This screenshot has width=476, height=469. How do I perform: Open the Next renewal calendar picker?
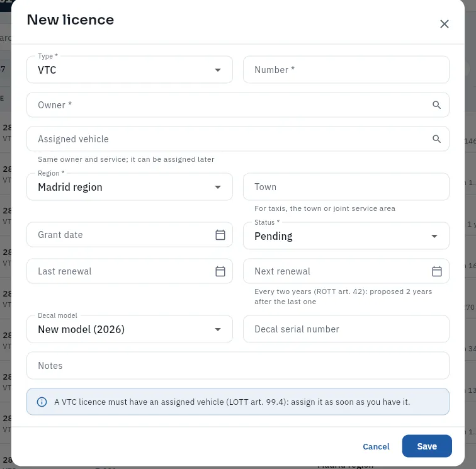pos(436,271)
